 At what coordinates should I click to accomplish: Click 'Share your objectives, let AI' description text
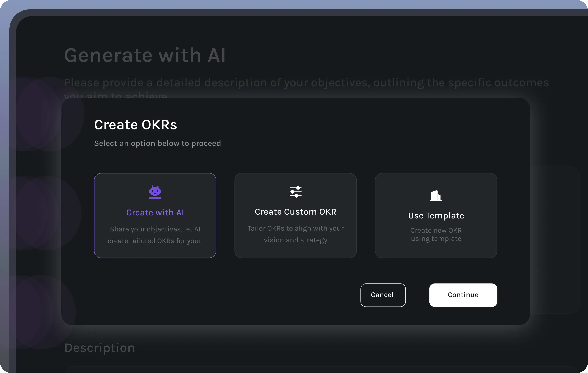click(155, 229)
